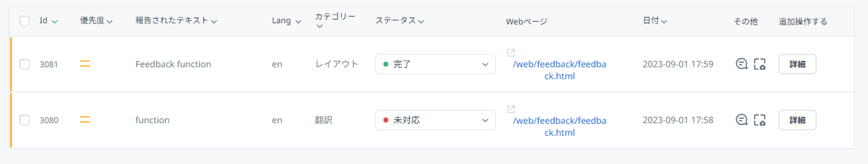Image resolution: width=868 pixels, height=164 pixels.
Task: Check the checkbox for row 3080
Action: 25,120
